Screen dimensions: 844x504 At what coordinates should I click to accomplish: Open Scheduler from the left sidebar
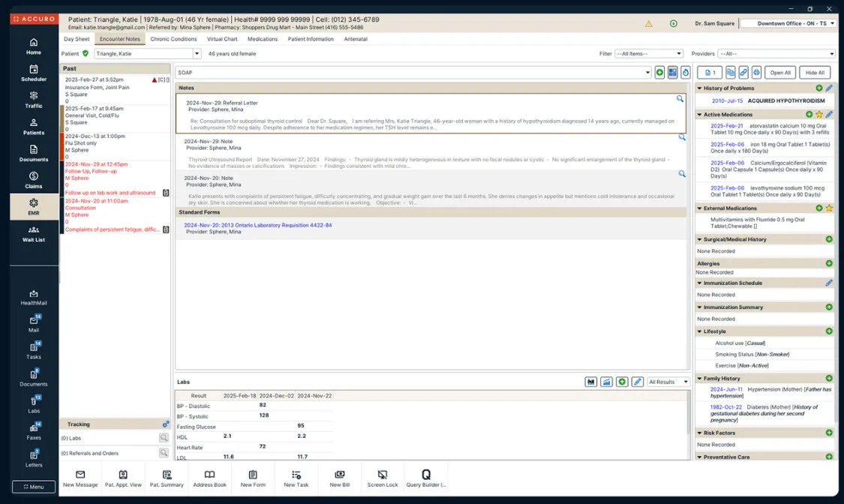pyautogui.click(x=33, y=72)
